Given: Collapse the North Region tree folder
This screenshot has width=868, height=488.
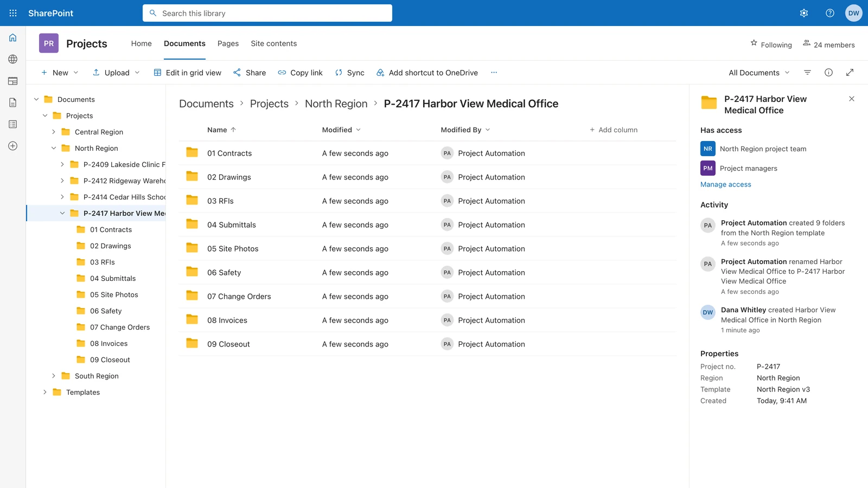Looking at the screenshot, I should click(54, 148).
